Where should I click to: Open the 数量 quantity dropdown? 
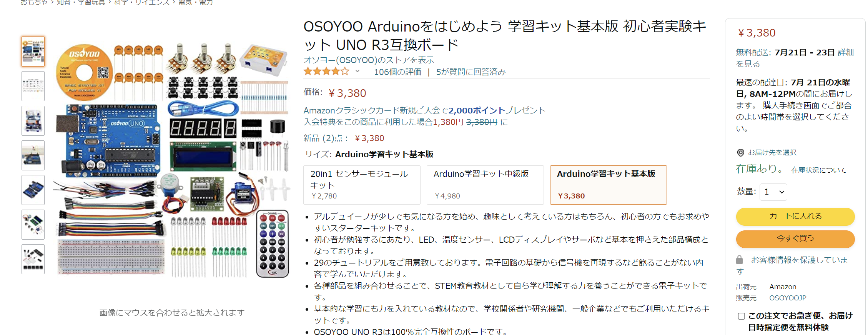click(x=773, y=192)
